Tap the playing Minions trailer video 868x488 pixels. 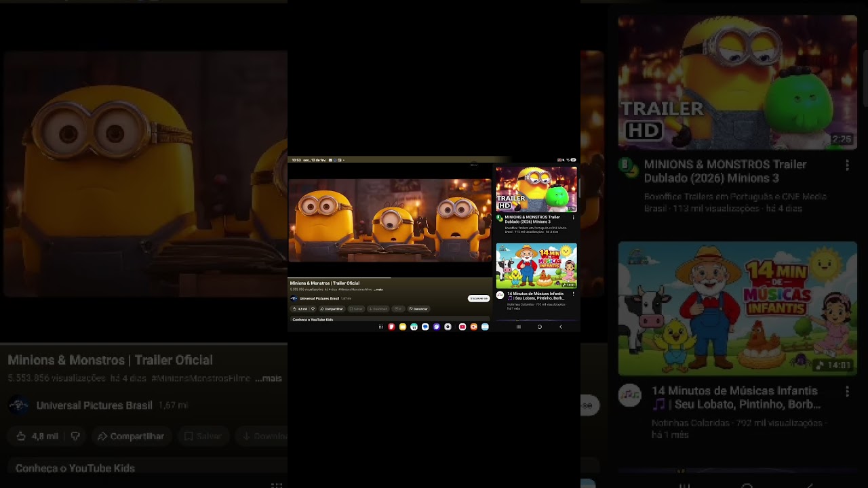point(390,220)
